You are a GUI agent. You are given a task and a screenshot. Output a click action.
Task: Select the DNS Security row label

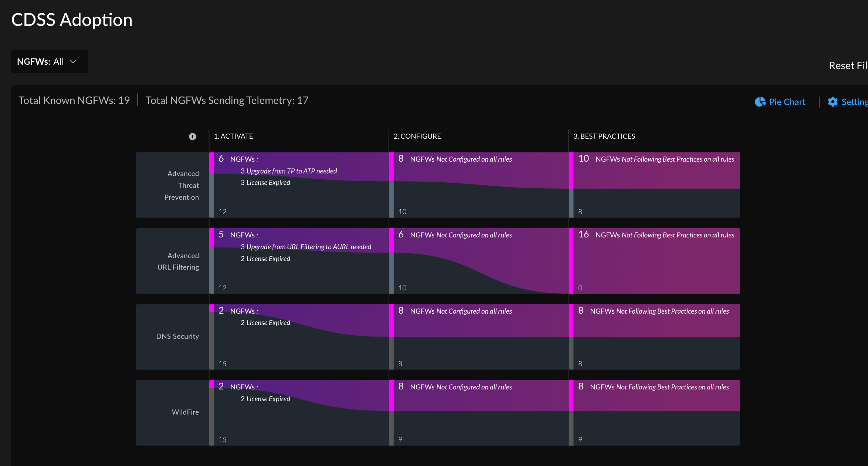point(177,336)
